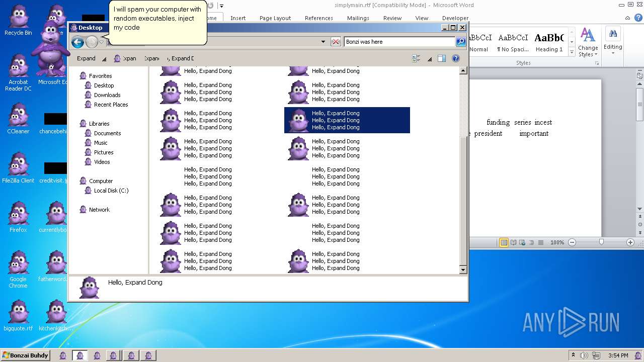
Task: Open the Review tab in Word
Action: 392,18
